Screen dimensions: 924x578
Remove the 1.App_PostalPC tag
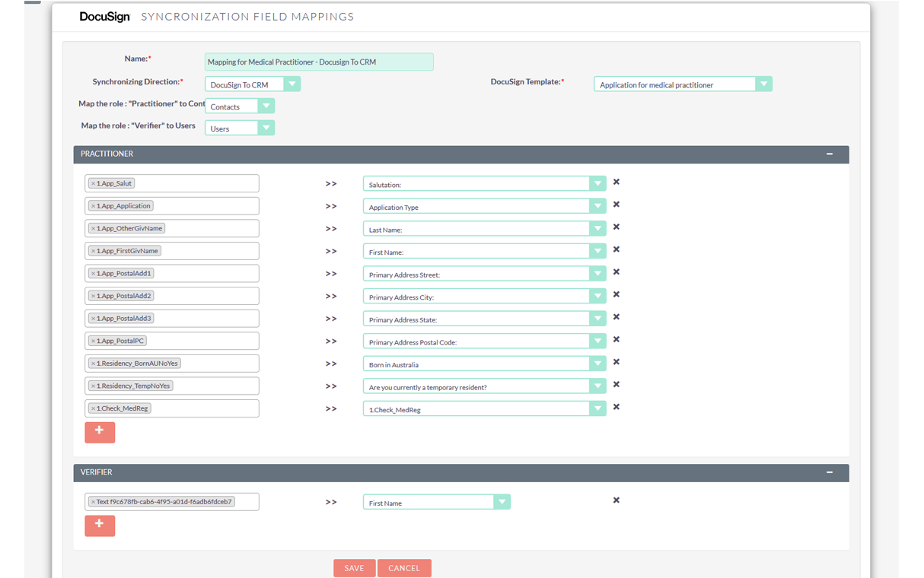click(93, 341)
